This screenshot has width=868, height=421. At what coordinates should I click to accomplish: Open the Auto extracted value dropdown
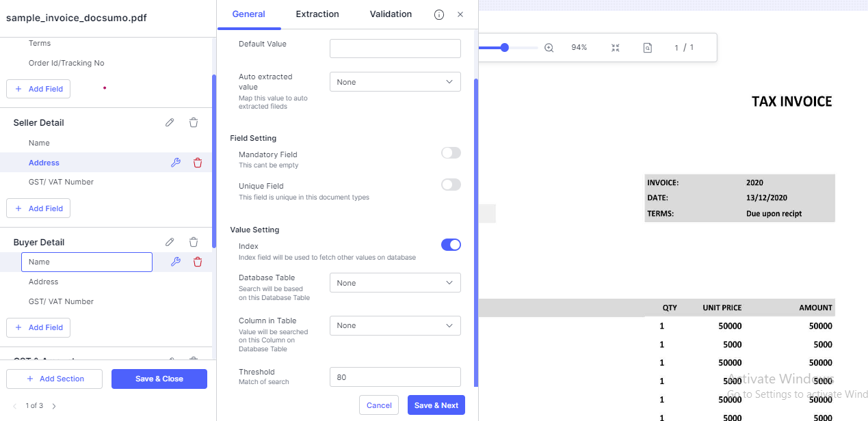point(395,82)
